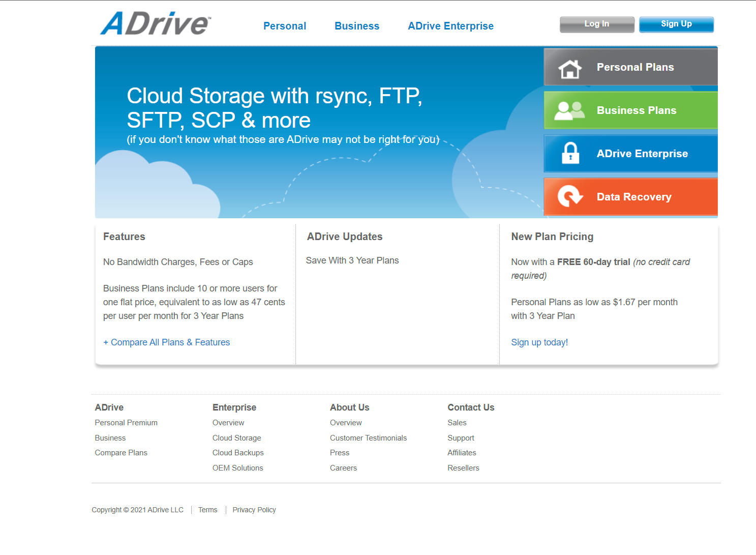Click the padlock icon on ADrive Enterprise

click(570, 153)
